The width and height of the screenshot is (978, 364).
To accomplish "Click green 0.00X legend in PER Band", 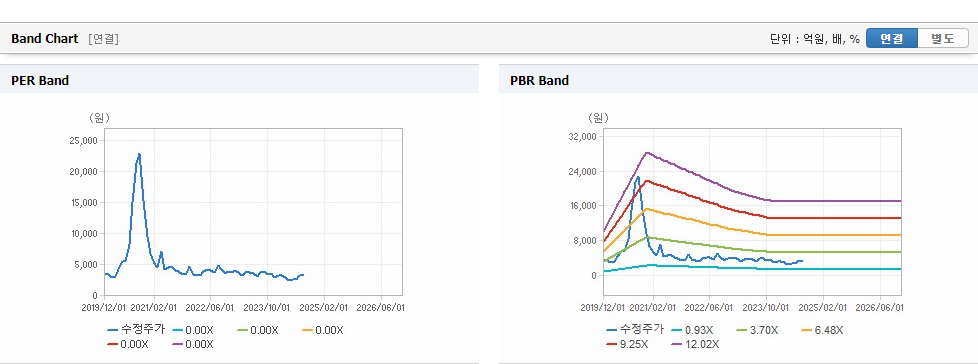I will pyautogui.click(x=258, y=330).
